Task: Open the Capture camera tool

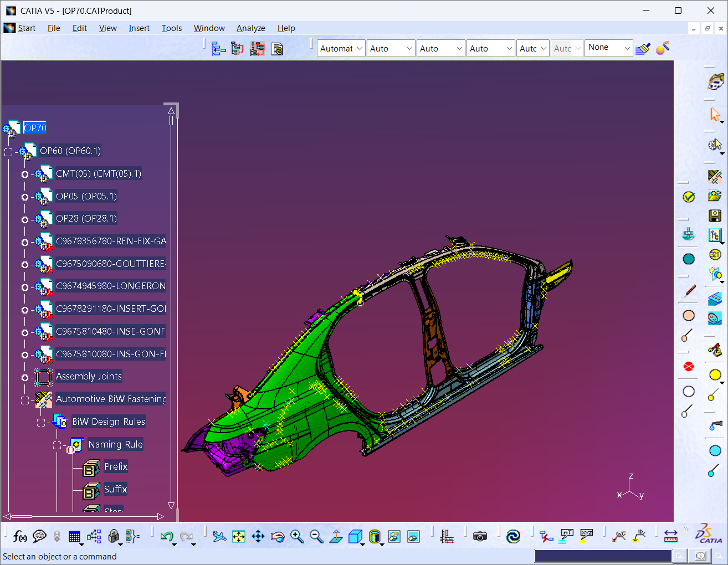Action: point(480,536)
